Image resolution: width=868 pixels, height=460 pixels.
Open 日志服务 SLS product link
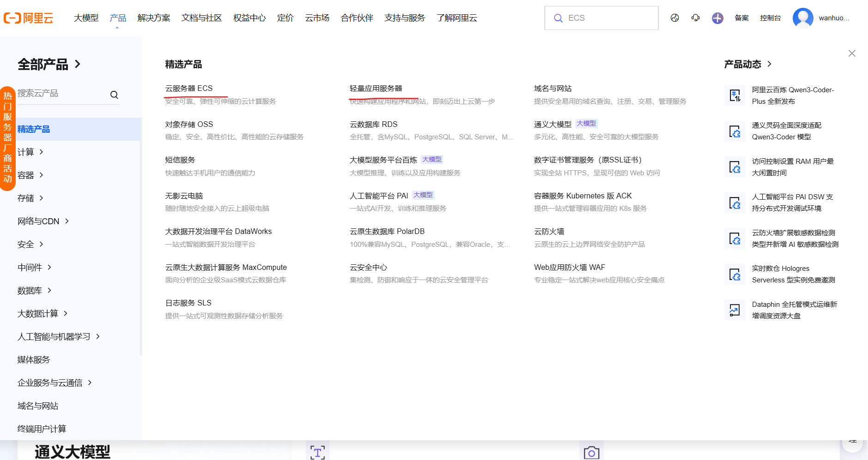click(x=188, y=303)
